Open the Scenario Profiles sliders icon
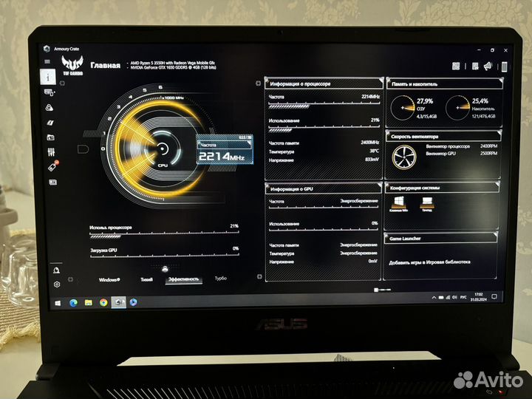Screen dimensions: 532x399 point(51,152)
